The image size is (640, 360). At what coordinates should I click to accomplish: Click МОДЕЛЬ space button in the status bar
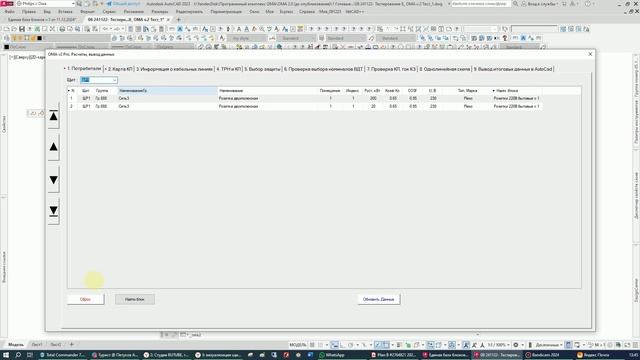click(298, 345)
